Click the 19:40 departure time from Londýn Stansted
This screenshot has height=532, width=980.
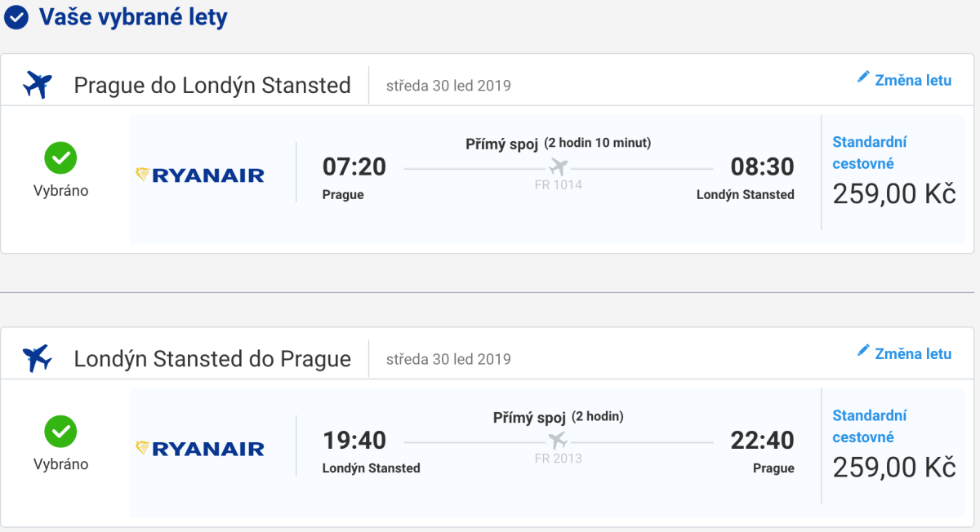354,441
